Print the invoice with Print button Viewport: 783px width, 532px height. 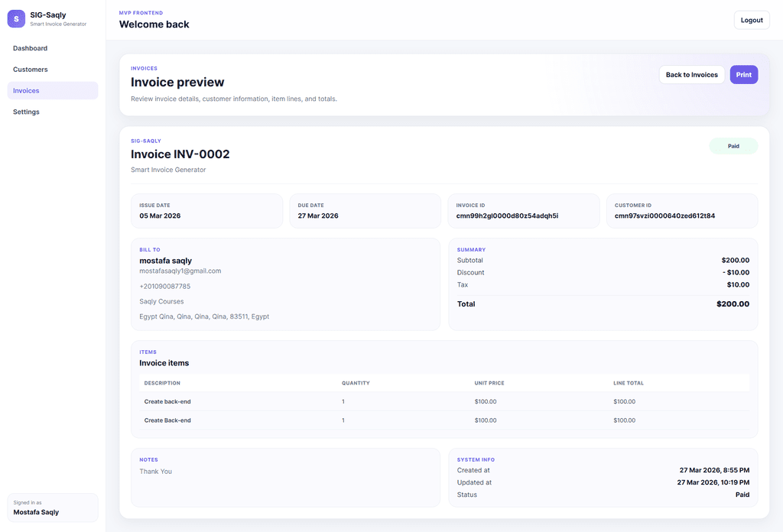pyautogui.click(x=743, y=75)
